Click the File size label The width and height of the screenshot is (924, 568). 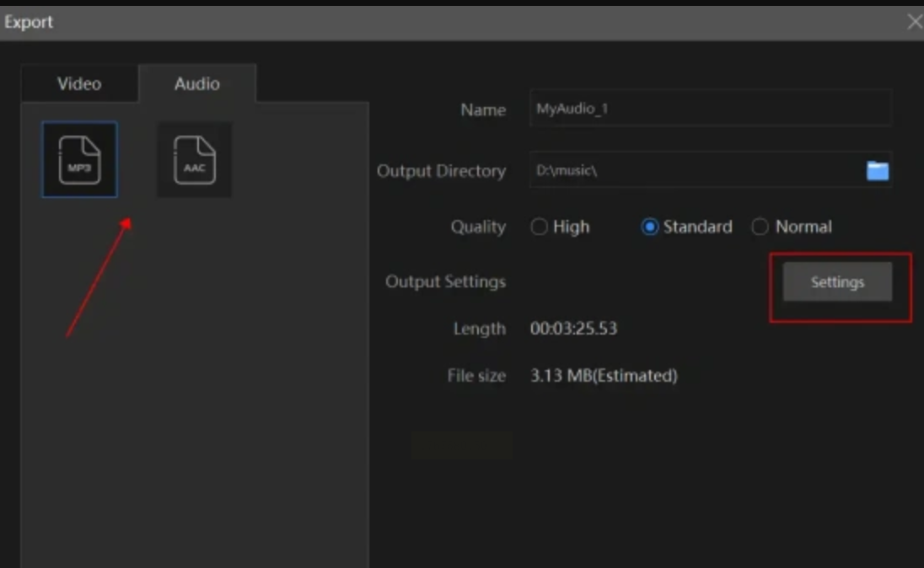(x=476, y=376)
